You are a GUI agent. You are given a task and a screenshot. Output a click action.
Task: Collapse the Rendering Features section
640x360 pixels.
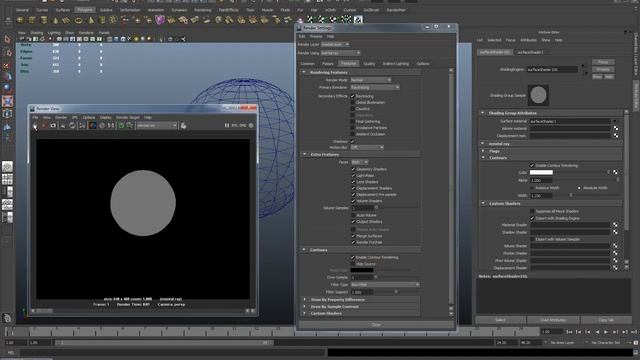pos(304,72)
